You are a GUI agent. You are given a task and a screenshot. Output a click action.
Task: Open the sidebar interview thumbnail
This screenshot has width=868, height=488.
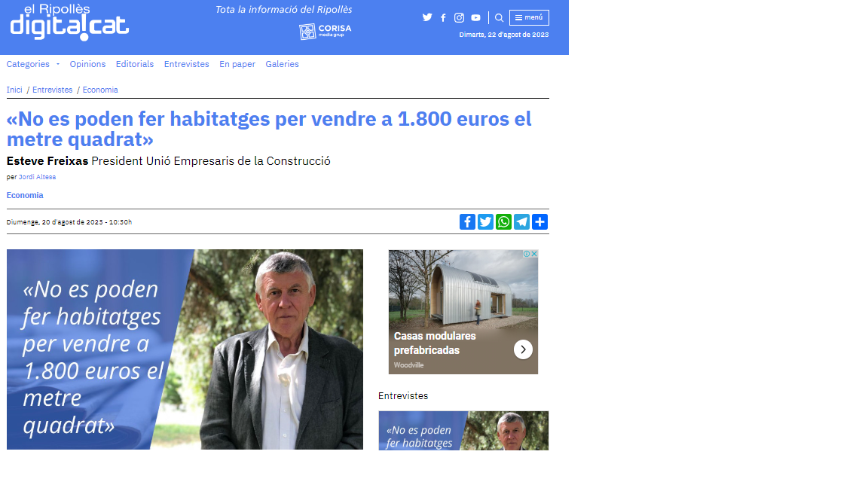pos(463,431)
